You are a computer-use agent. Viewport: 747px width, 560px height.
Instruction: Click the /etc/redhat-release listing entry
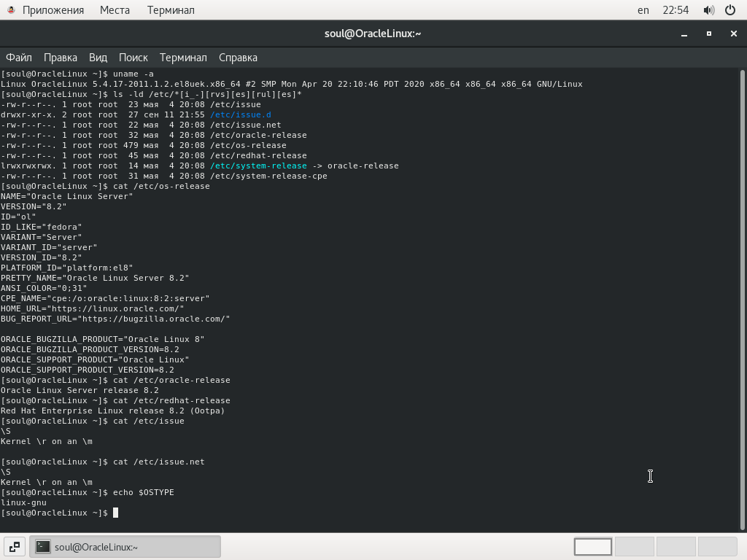258,156
